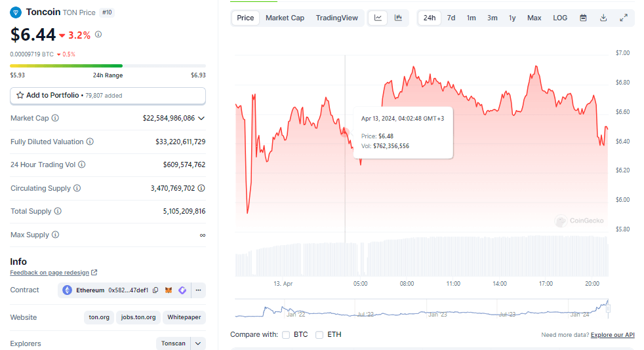Switch to the TradingView tab

337,18
